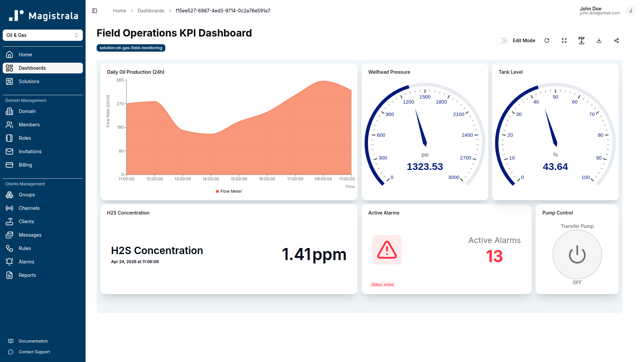Screen dimensions: 644x362
Task: Share the Field Operations KPI Dashboard
Action: coord(616,40)
